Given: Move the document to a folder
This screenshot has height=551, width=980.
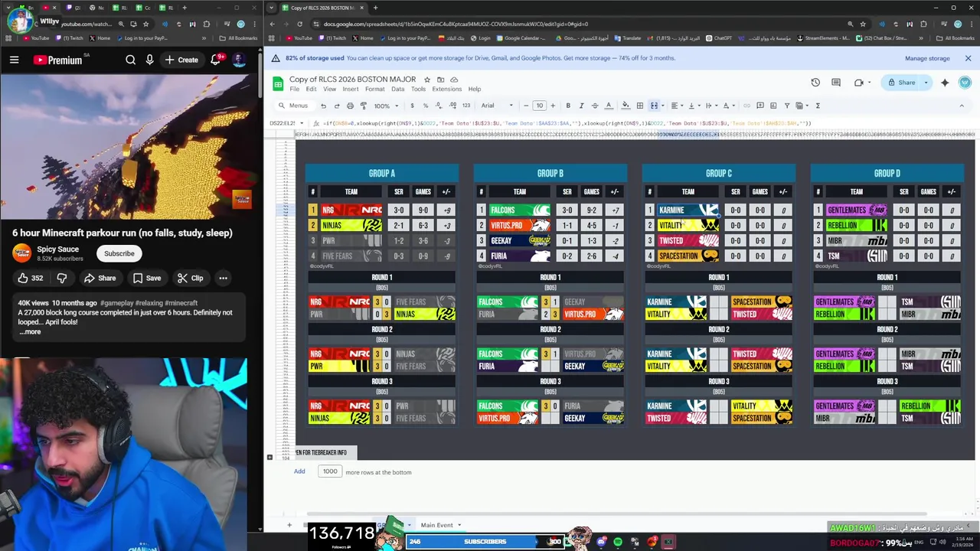Looking at the screenshot, I should 440,80.
